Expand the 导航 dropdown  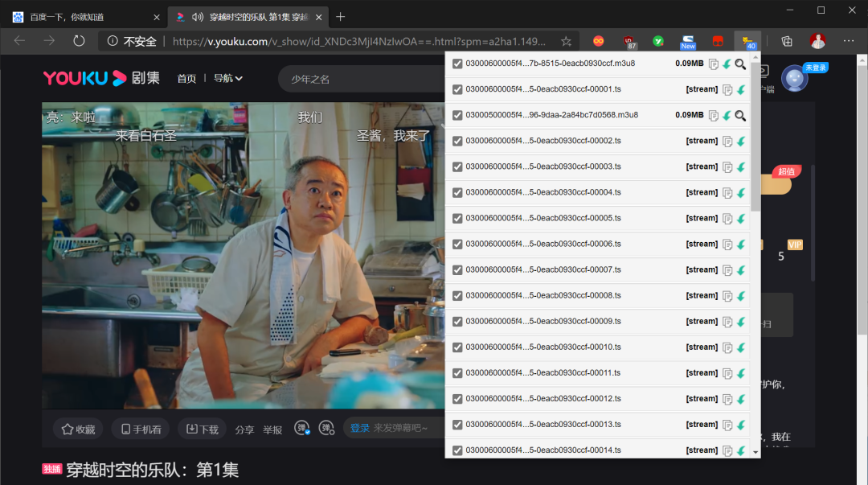click(x=228, y=78)
